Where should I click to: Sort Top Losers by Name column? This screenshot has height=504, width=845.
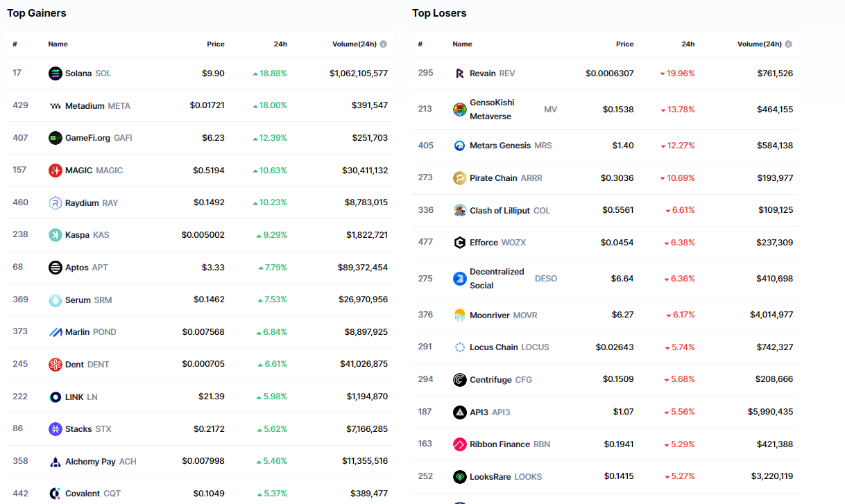tap(462, 44)
